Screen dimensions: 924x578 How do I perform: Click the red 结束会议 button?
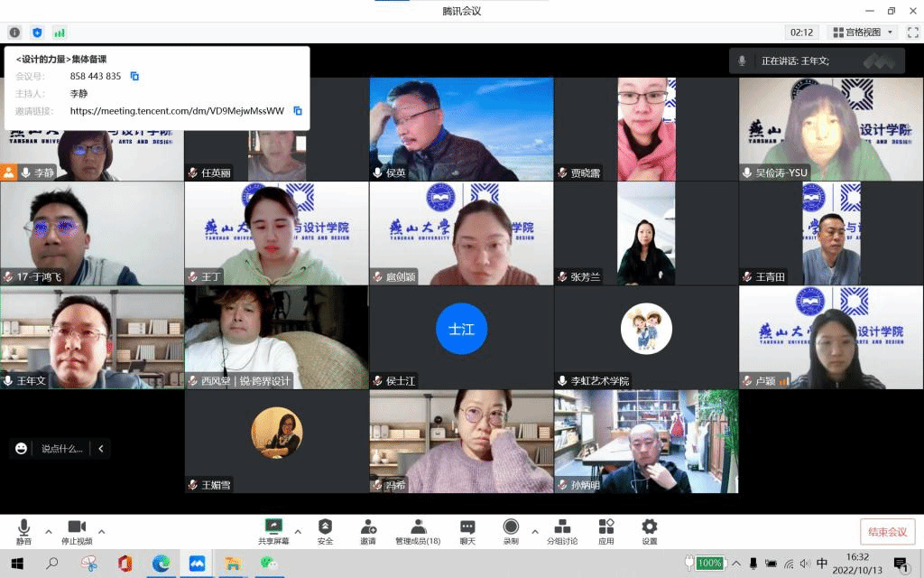point(887,531)
